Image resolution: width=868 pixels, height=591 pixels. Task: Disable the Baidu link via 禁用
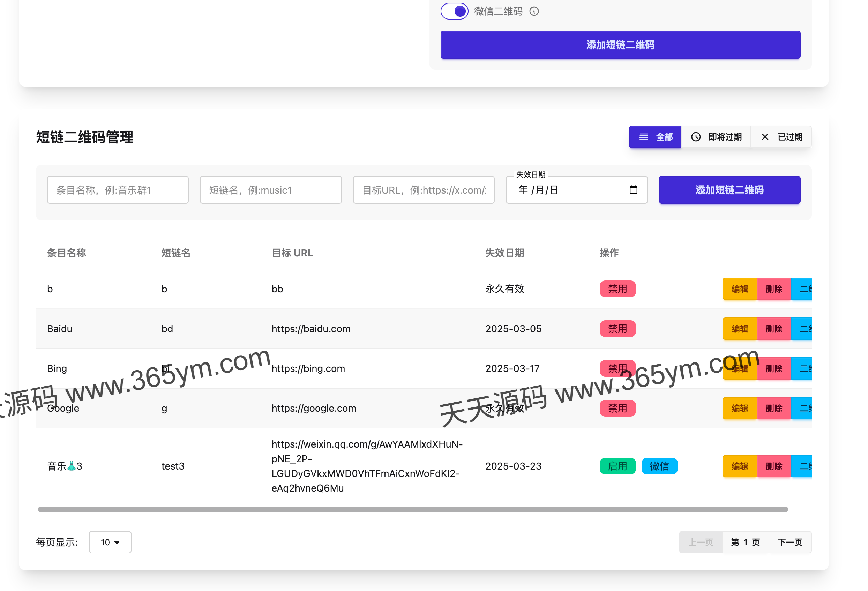(x=618, y=329)
